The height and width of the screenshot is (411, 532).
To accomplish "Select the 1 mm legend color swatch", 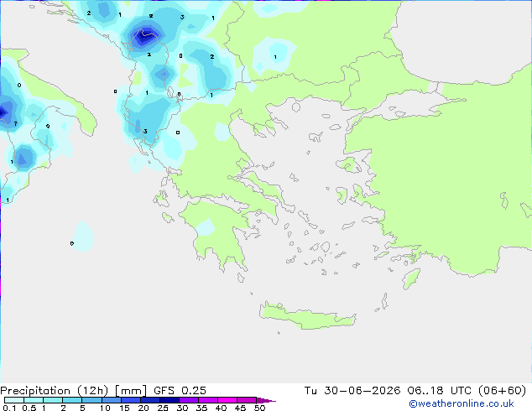I will click(x=53, y=400).
